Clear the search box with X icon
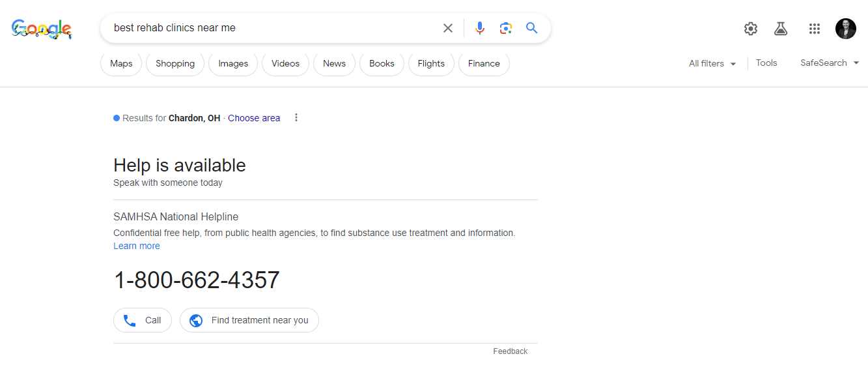This screenshot has width=868, height=369. point(448,28)
